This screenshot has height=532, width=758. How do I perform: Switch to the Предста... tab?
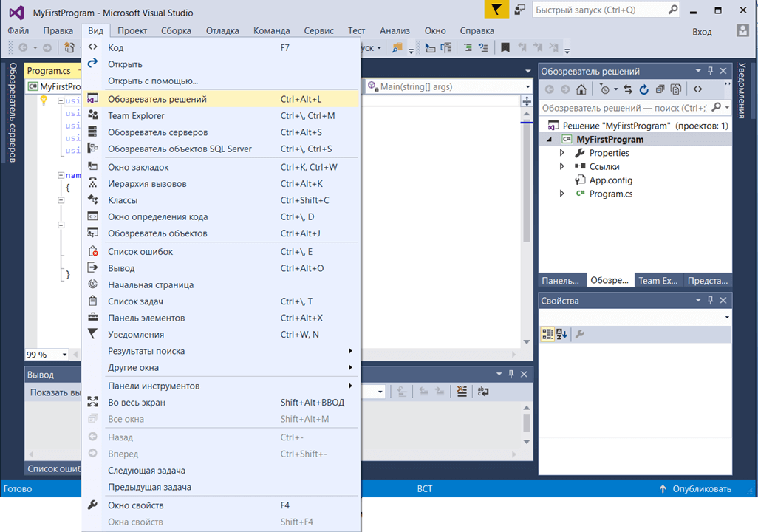pyautogui.click(x=708, y=281)
